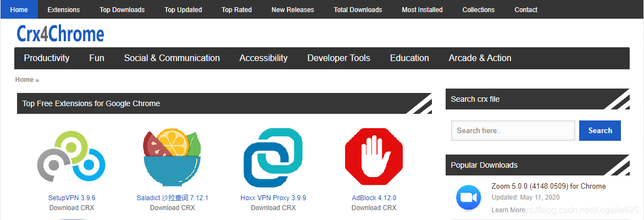Click Download CRX under SetupVPN
This screenshot has width=644, height=220.
pos(72,208)
